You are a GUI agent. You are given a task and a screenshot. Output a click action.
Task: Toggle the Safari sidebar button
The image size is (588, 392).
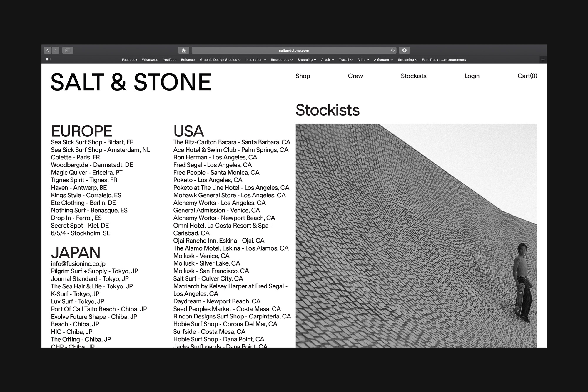point(68,50)
